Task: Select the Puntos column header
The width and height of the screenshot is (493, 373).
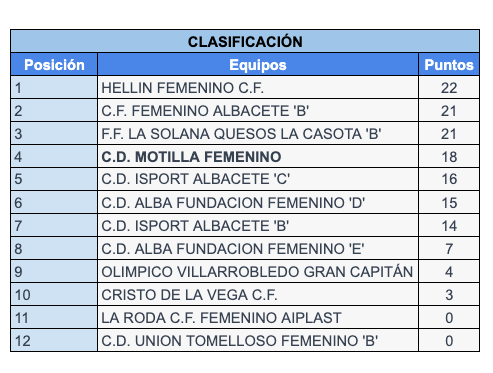Action: 449,65
